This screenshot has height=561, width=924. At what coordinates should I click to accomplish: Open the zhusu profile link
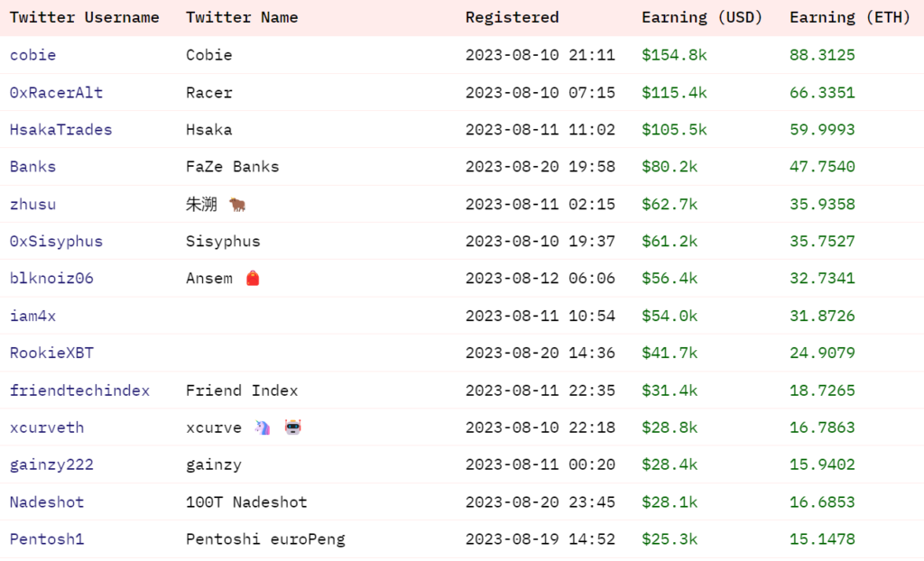33,205
